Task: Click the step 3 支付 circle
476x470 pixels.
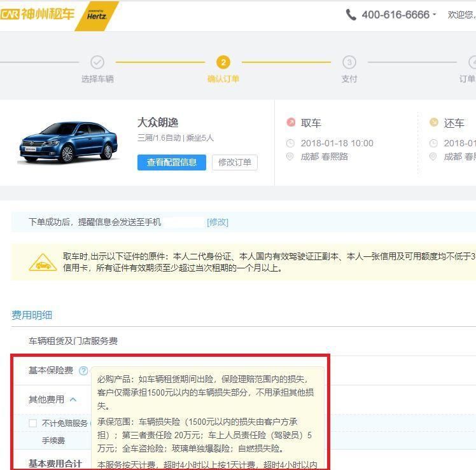Action: [x=349, y=62]
